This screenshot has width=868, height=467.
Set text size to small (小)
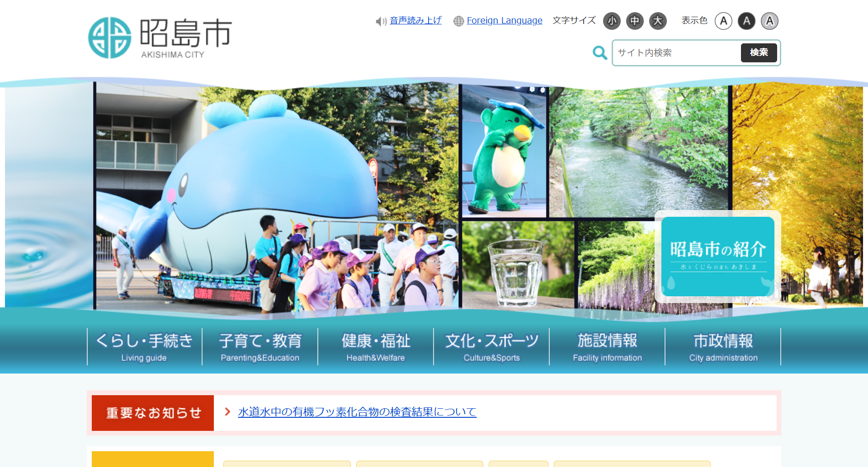point(612,21)
